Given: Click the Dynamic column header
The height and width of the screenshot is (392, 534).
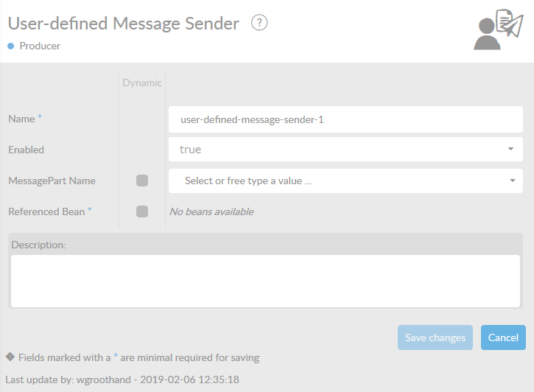Looking at the screenshot, I should click(142, 83).
